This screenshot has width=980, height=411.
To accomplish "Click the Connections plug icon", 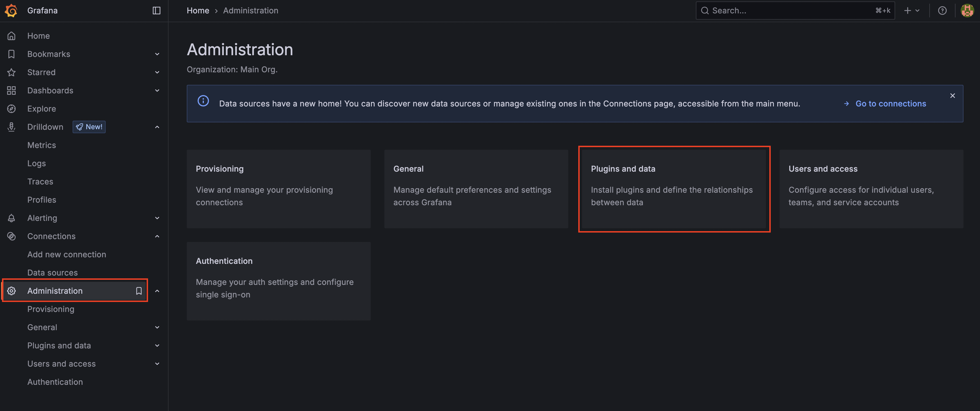I will [11, 236].
